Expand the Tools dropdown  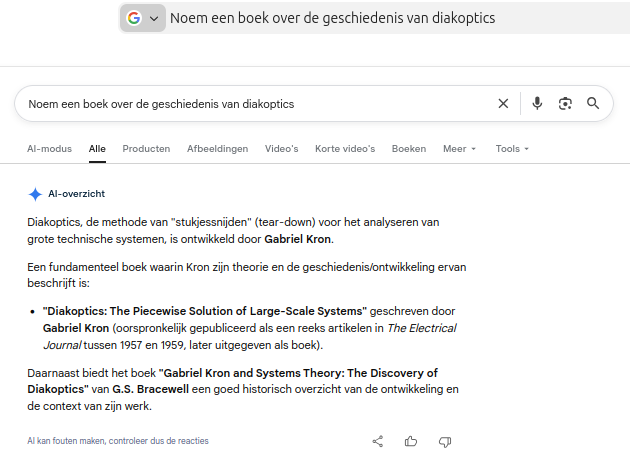pos(512,149)
